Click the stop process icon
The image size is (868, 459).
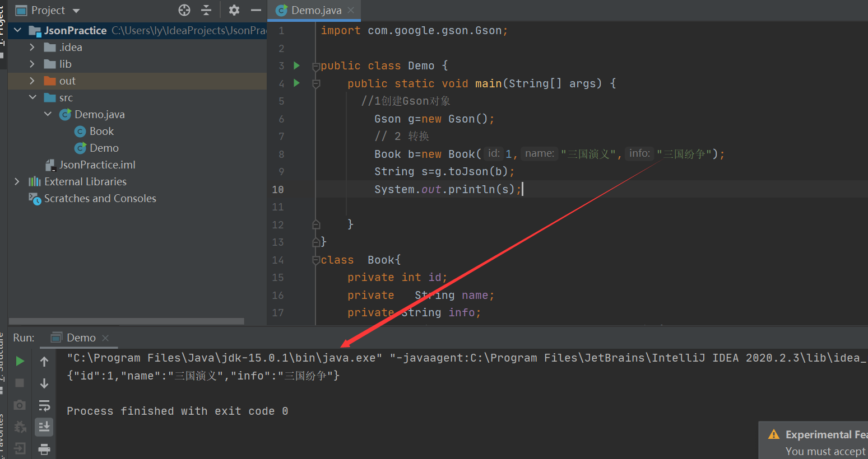tap(20, 383)
